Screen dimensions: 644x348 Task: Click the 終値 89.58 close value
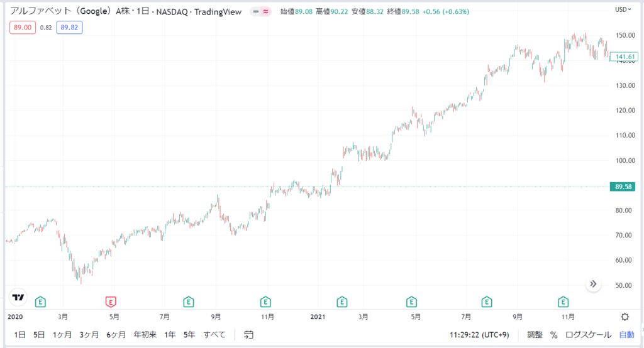[403, 11]
